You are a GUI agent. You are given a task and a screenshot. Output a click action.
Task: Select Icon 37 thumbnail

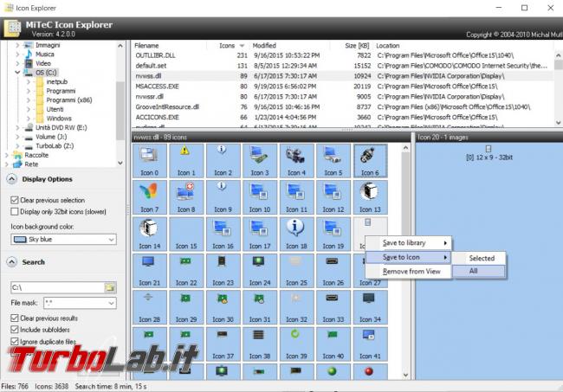[x=223, y=344]
